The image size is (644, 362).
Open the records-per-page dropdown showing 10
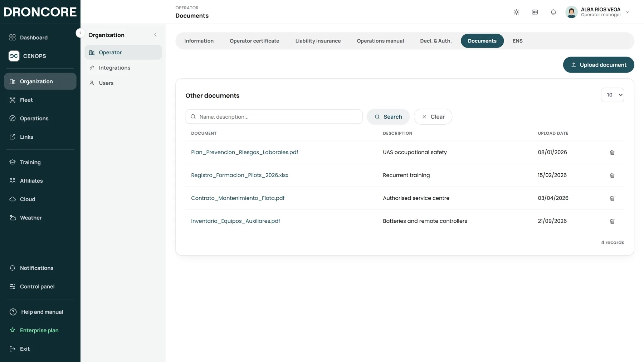click(x=613, y=95)
